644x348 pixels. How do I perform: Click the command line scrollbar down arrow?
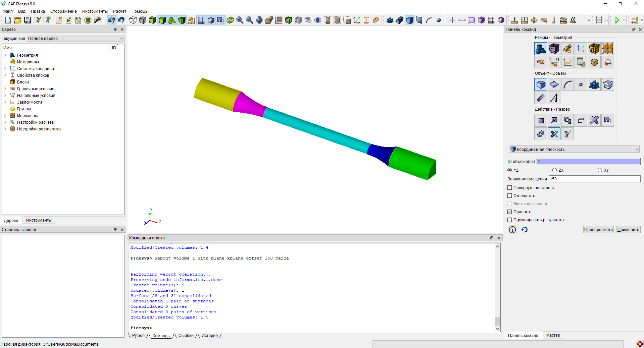pyautogui.click(x=497, y=329)
